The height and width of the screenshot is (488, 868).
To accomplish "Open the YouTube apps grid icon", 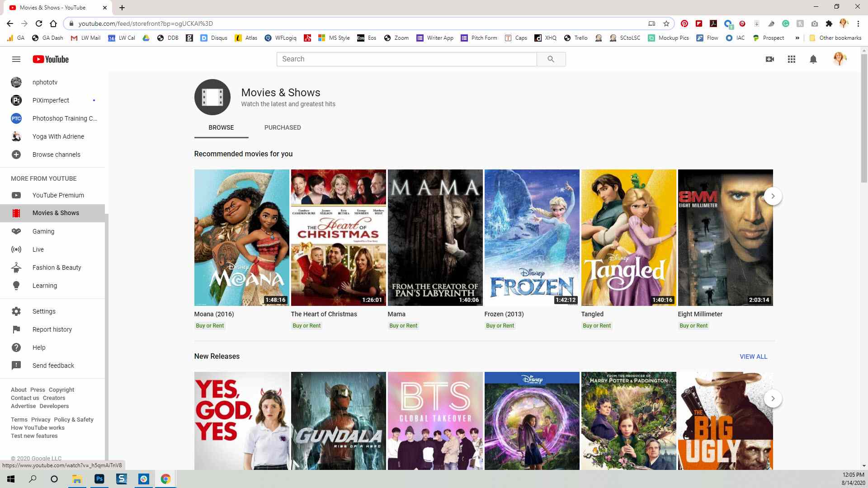I will [x=791, y=59].
